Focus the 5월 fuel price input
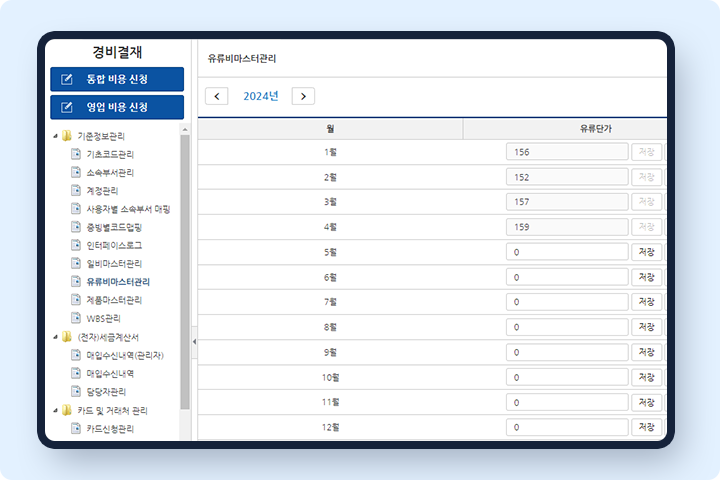 [x=567, y=252]
